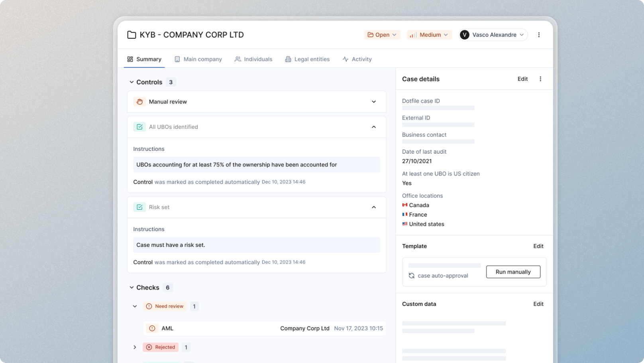Click the Run manually button
The height and width of the screenshot is (363, 644).
point(513,272)
